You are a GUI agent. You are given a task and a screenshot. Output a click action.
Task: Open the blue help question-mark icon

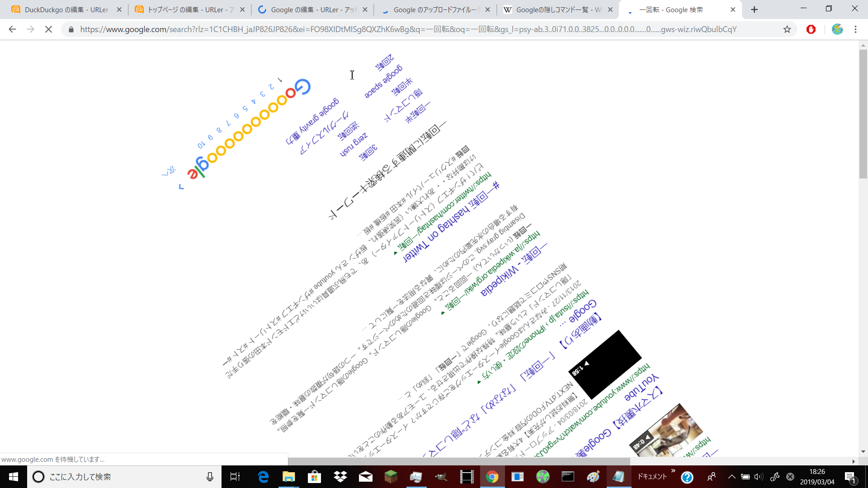[x=687, y=477]
